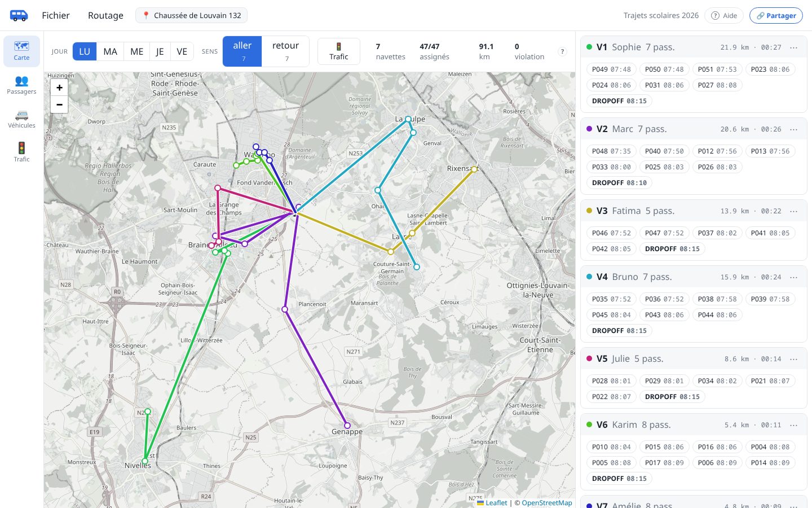812x508 pixels.
Task: Switch direction to retour
Action: pyautogui.click(x=286, y=51)
